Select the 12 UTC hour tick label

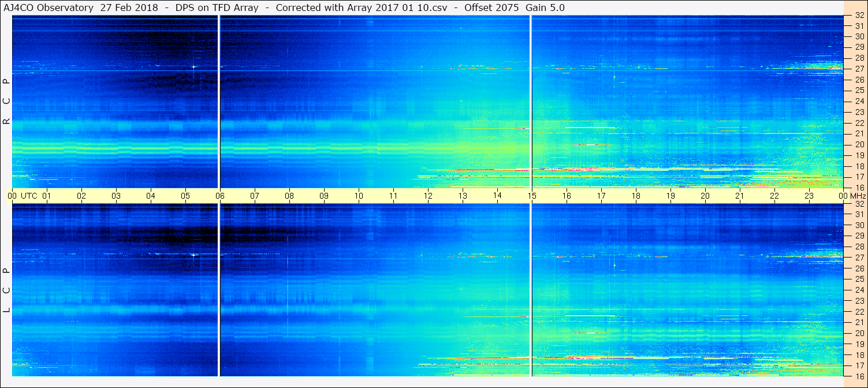point(428,196)
